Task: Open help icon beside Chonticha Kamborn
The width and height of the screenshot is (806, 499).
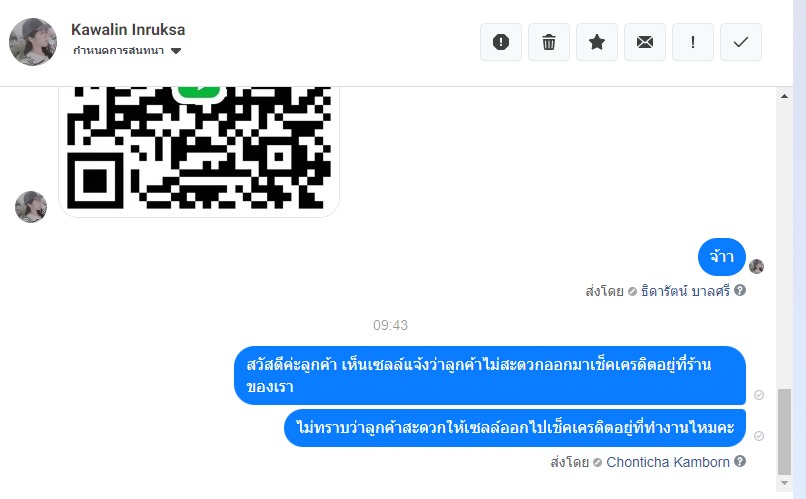Action: [x=740, y=461]
